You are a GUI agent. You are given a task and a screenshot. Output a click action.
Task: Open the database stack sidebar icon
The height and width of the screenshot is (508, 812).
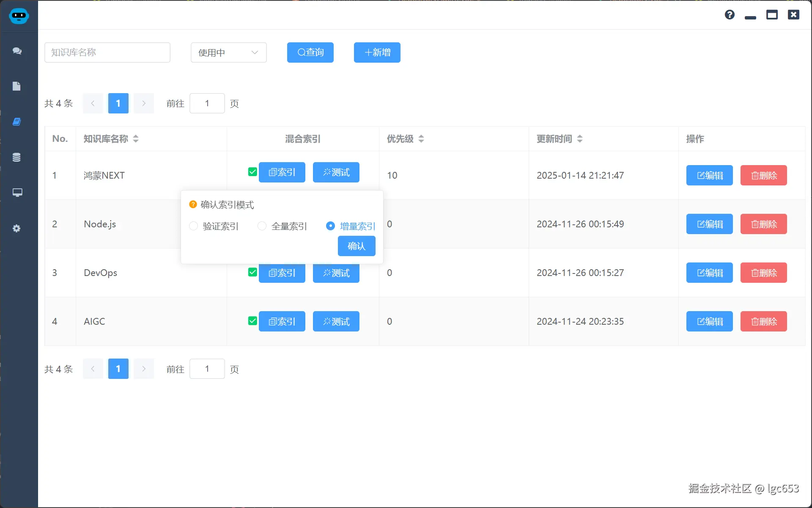(16, 157)
